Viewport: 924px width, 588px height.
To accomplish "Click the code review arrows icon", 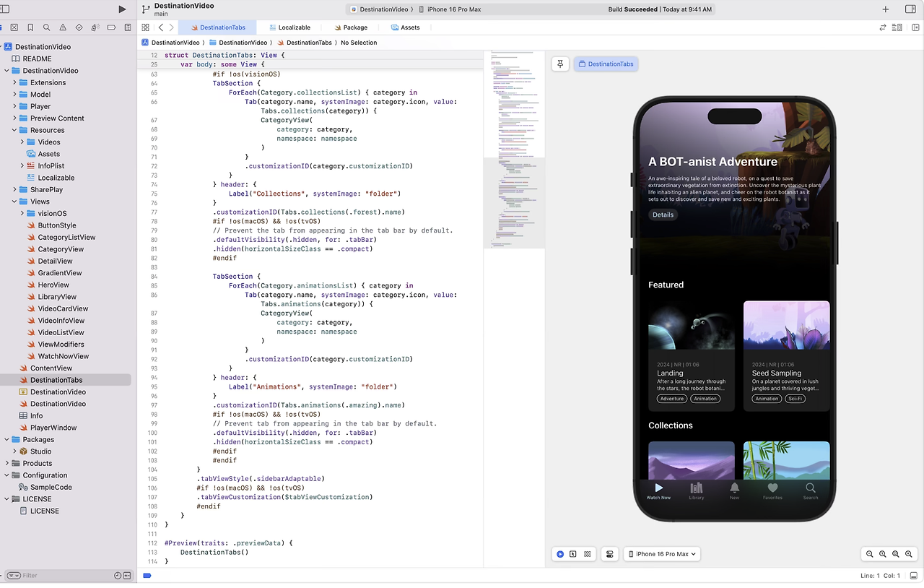I will tap(882, 27).
